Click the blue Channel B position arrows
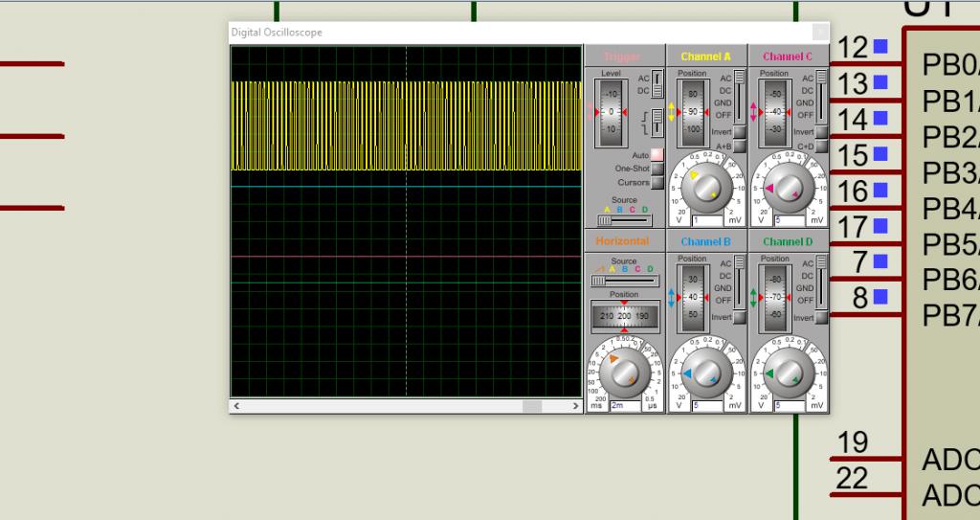Screen dimensions: 980x520 [x=671, y=297]
